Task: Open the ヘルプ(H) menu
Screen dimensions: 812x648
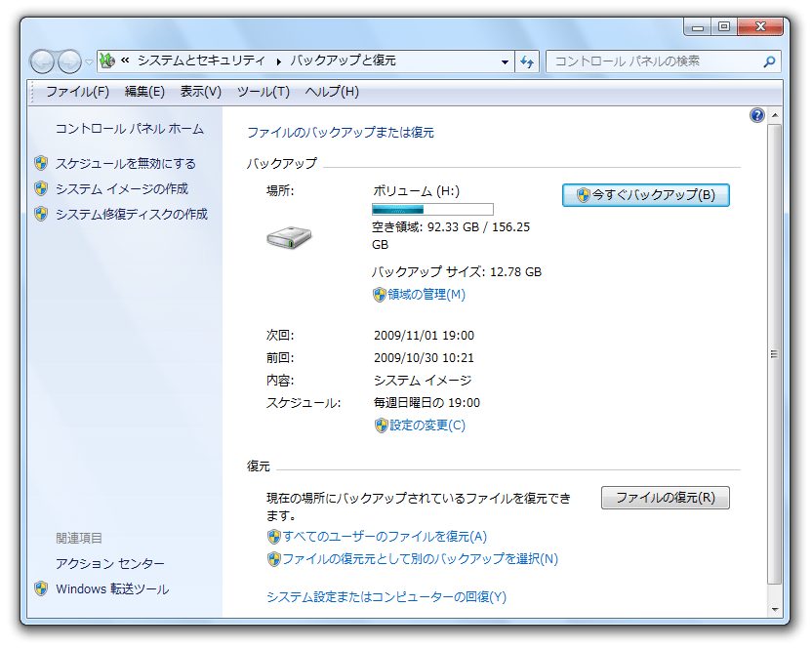Action: point(332,92)
